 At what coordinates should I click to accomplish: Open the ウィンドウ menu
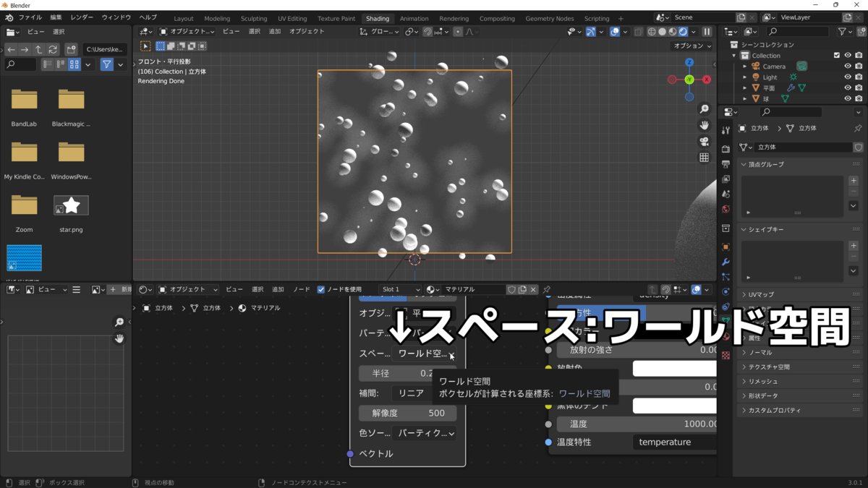116,17
